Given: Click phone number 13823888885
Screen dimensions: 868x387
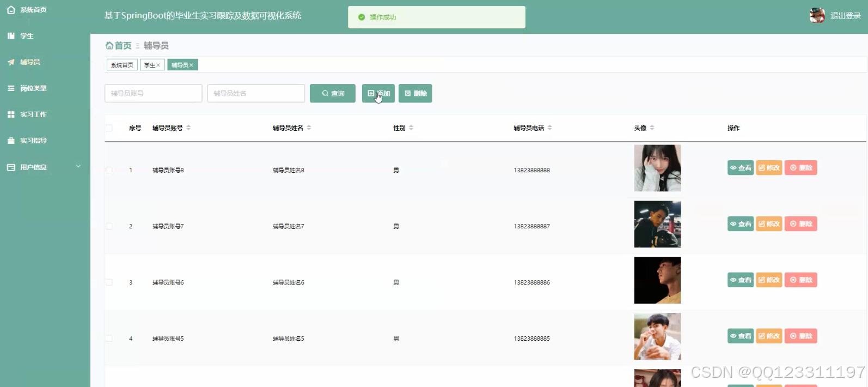Looking at the screenshot, I should (x=532, y=338).
